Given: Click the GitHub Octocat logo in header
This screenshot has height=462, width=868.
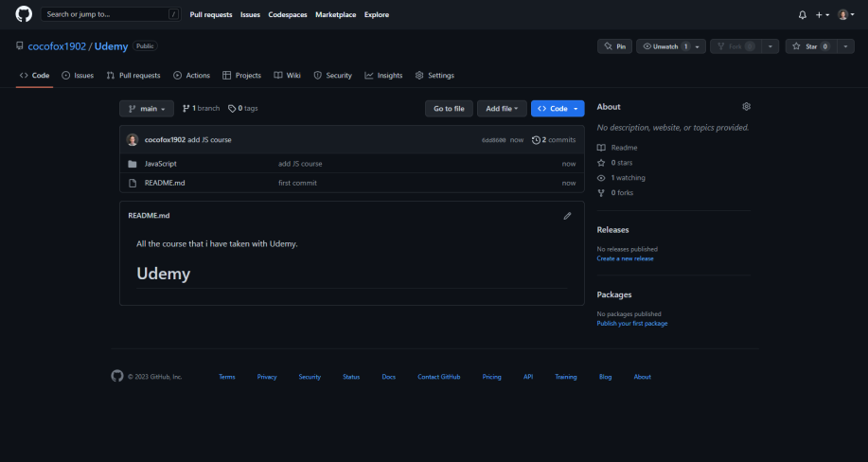Looking at the screenshot, I should (x=24, y=14).
